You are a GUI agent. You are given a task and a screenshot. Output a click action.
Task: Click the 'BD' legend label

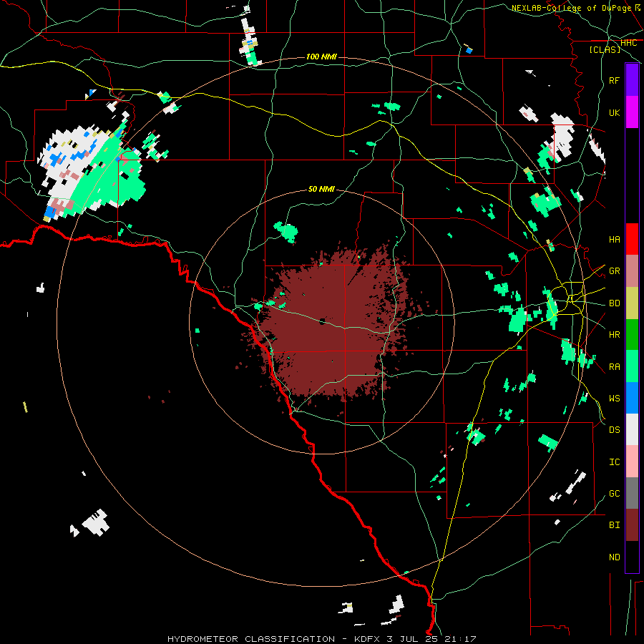(x=614, y=303)
